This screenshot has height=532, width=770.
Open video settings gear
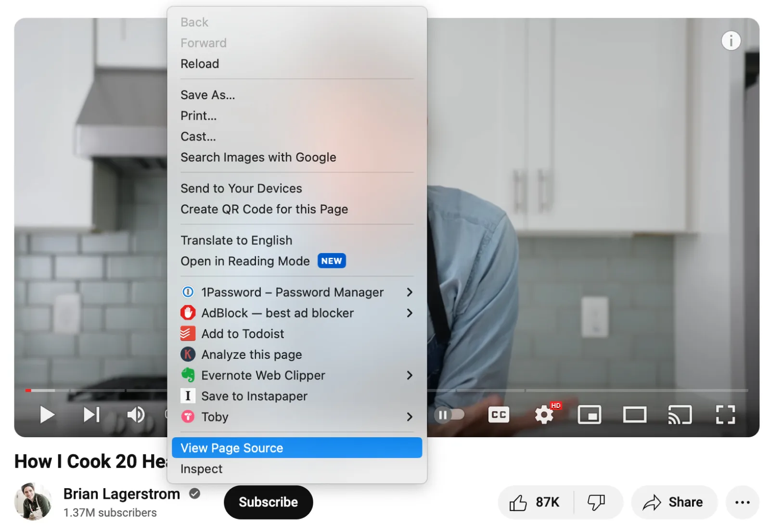pyautogui.click(x=544, y=415)
